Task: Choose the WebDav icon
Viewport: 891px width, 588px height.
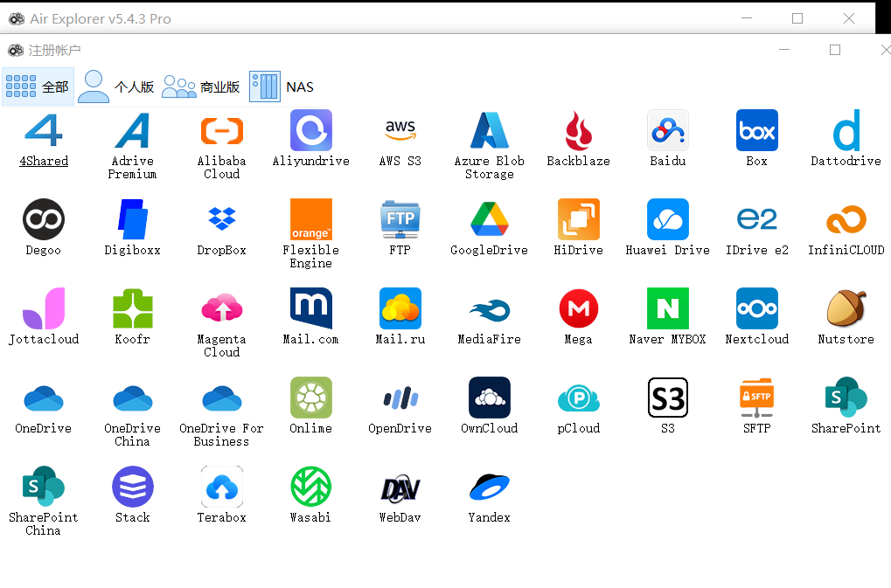Action: point(400,488)
